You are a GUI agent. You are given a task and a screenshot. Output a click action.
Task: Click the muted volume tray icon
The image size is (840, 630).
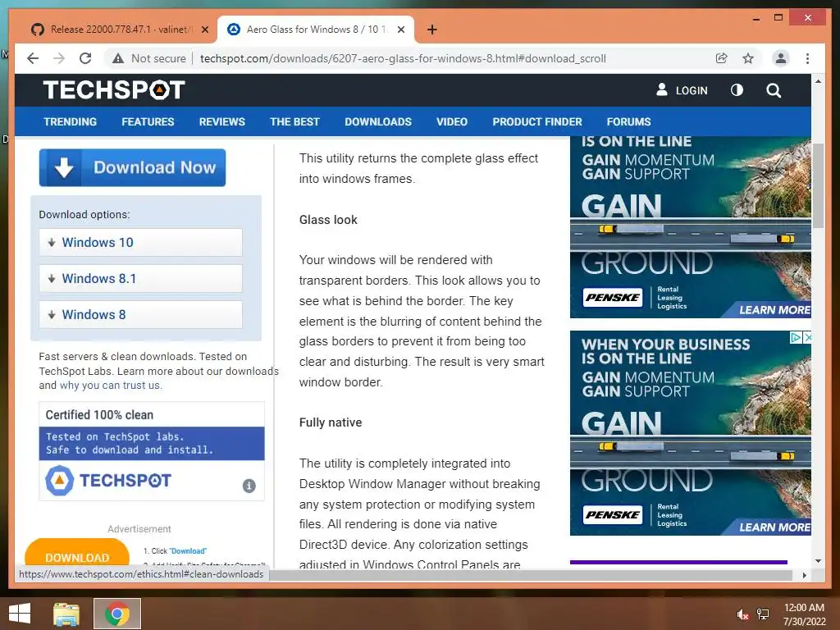coord(742,614)
